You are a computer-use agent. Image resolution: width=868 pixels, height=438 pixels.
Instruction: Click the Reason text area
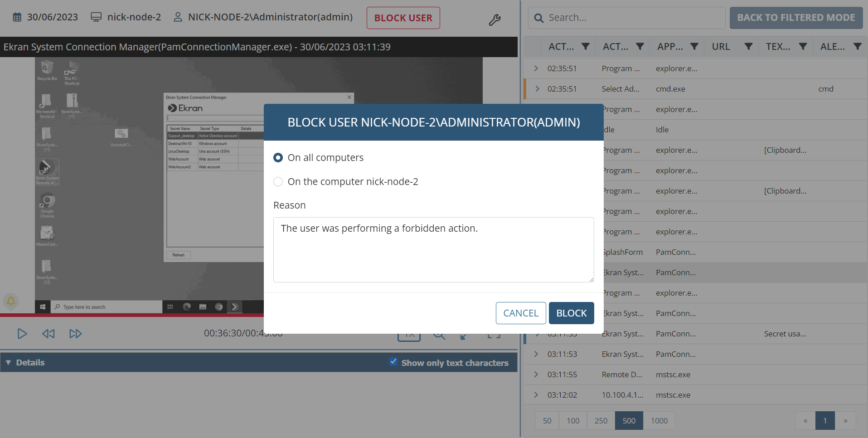coord(433,250)
